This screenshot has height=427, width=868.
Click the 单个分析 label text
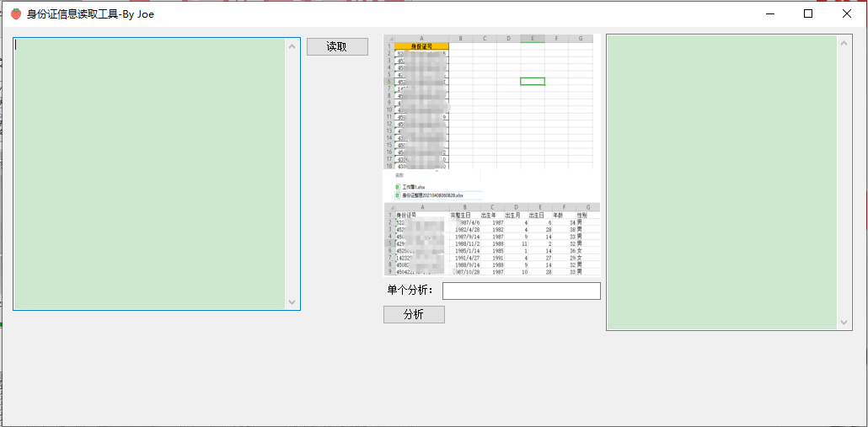410,291
